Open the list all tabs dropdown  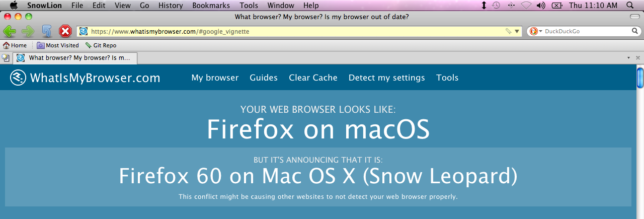[x=628, y=58]
